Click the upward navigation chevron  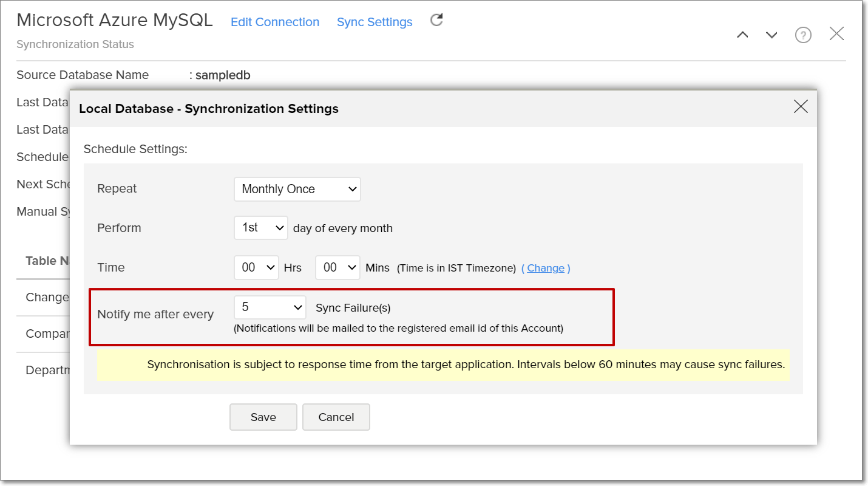(x=742, y=35)
